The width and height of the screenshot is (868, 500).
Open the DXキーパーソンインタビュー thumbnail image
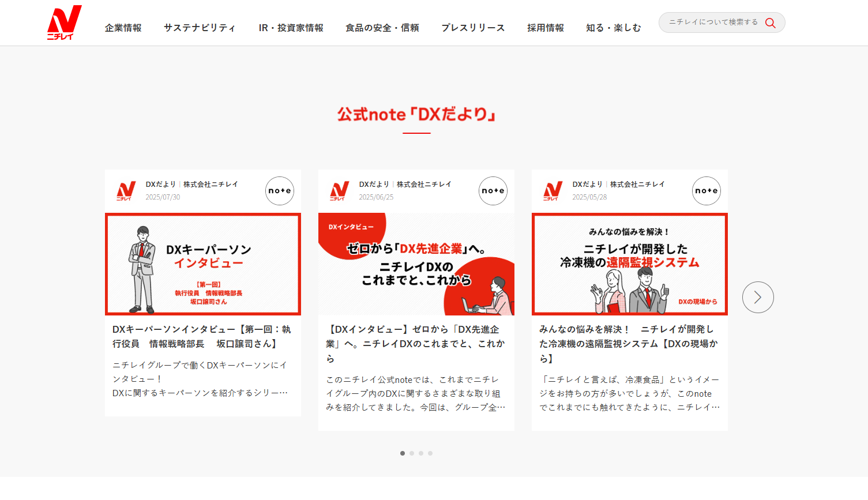pos(203,264)
